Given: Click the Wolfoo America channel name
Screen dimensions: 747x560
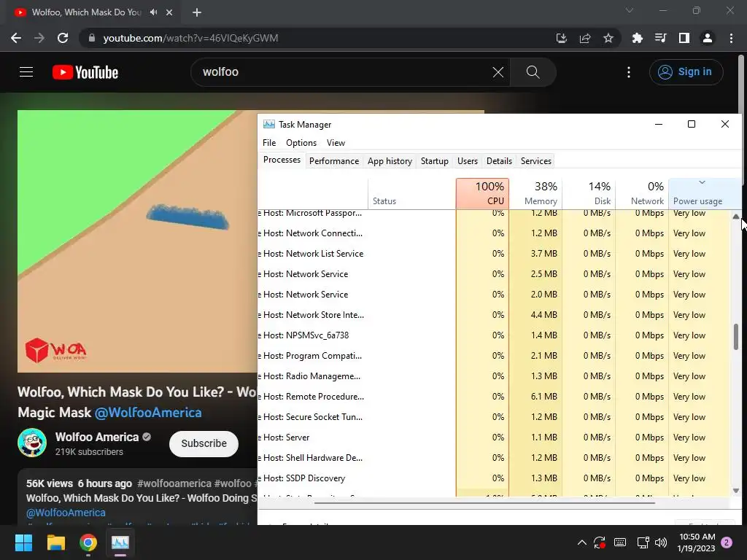Looking at the screenshot, I should (x=97, y=437).
